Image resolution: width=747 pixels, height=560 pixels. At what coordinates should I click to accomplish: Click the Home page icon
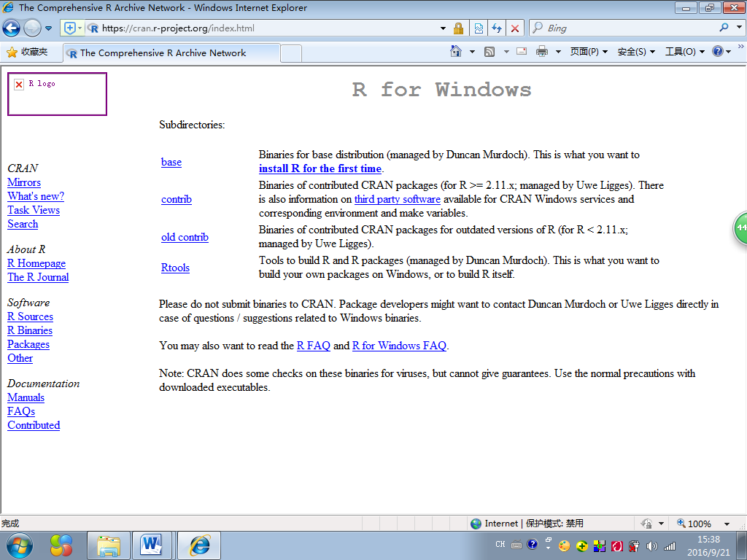click(455, 51)
